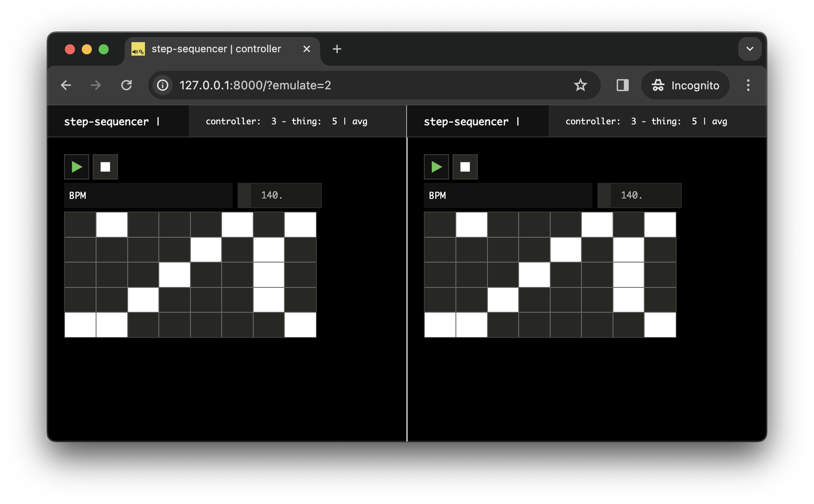Enable the top-left dark cell in left grid
The height and width of the screenshot is (504, 814).
click(80, 225)
